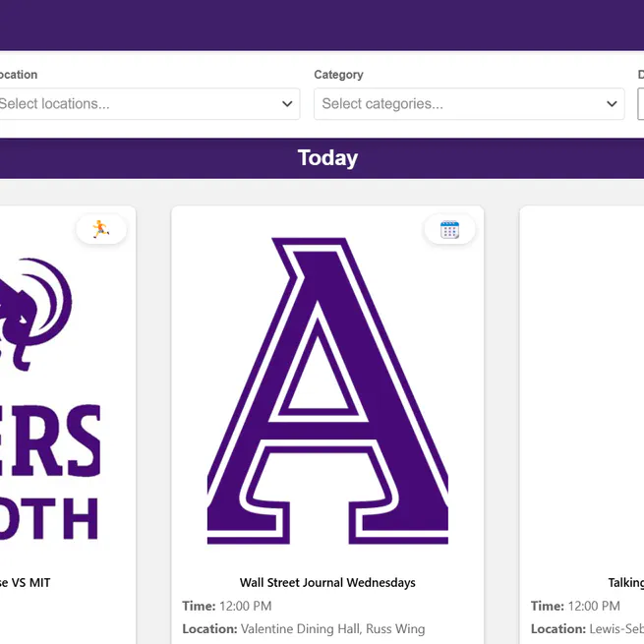
Task: Open Wall Street Journal Wednesdays event title
Action: [x=327, y=582]
